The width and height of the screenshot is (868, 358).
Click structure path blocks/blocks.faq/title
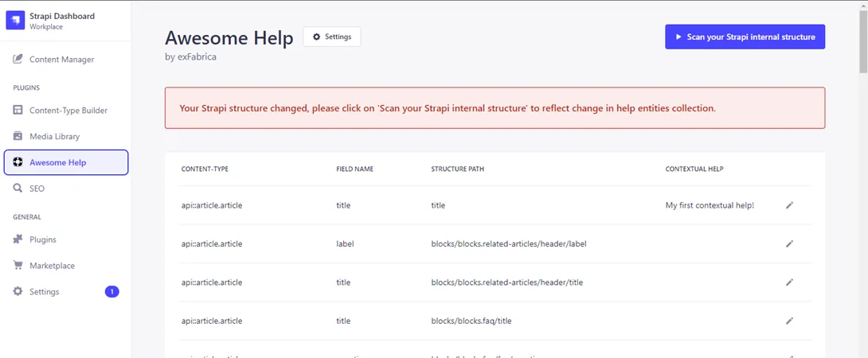click(471, 321)
